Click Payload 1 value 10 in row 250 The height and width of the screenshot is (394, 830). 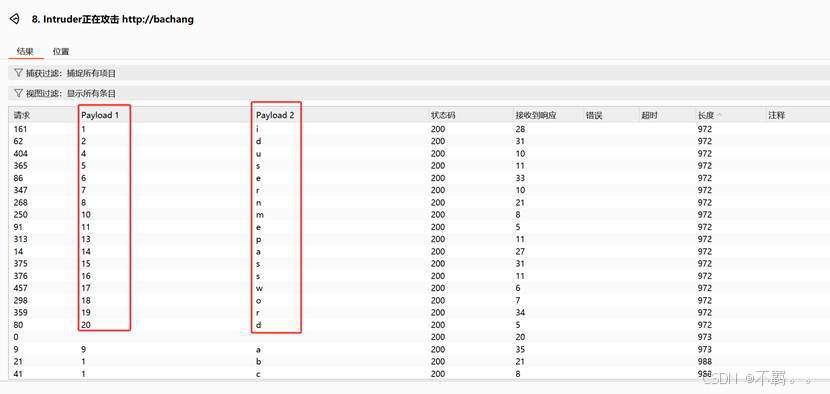(x=86, y=214)
